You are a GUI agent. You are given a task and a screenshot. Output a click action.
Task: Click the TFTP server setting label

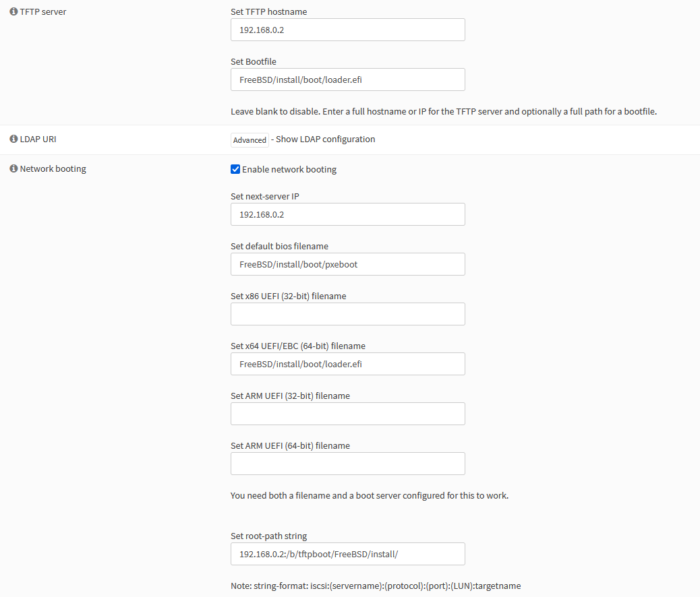43,11
